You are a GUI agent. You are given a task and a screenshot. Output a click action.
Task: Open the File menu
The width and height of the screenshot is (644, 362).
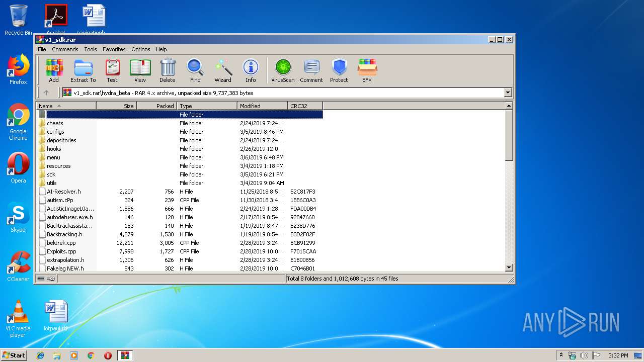(42, 49)
